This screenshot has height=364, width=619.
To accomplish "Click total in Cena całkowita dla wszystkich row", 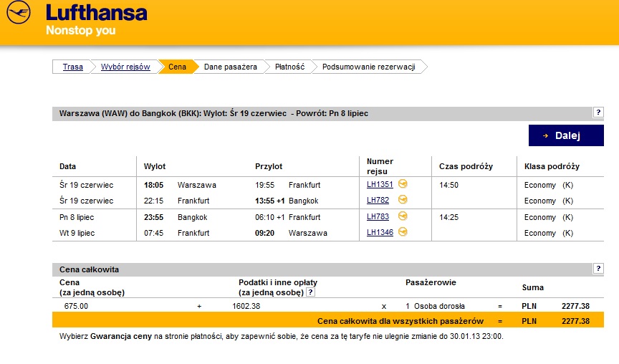I will (x=575, y=321).
